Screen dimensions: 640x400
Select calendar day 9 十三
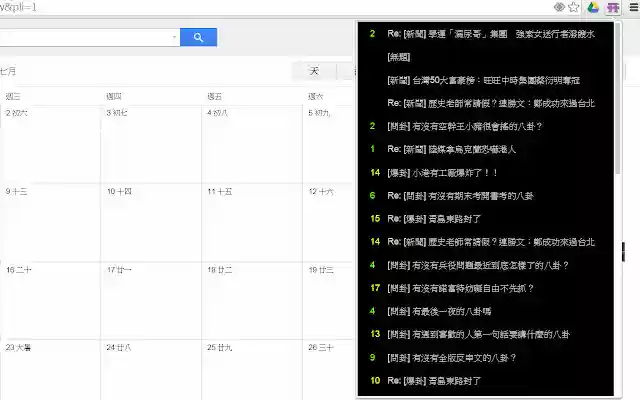point(16,191)
